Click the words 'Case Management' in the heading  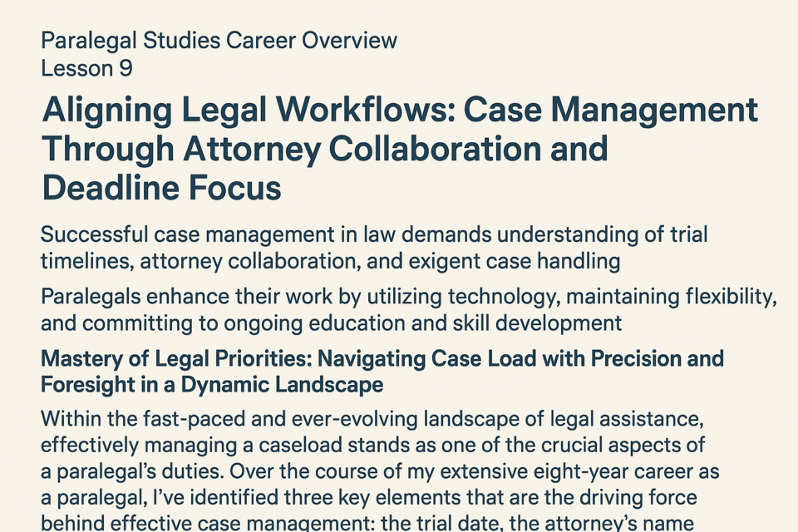[x=611, y=111]
